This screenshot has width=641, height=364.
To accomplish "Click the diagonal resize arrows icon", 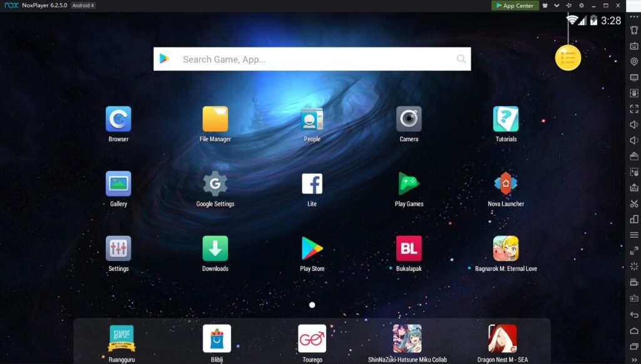I will point(634,251).
